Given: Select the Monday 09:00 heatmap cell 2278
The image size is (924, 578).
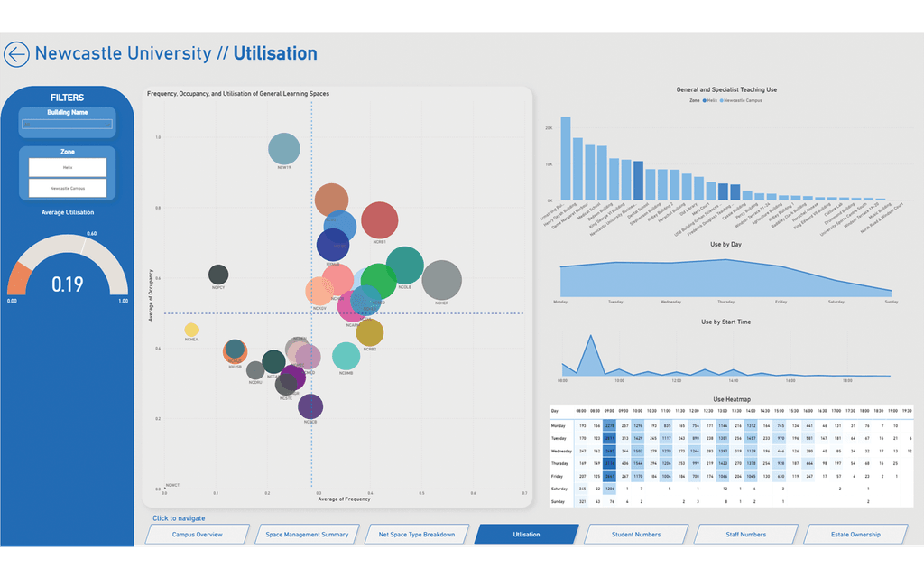Looking at the screenshot, I should pos(610,426).
